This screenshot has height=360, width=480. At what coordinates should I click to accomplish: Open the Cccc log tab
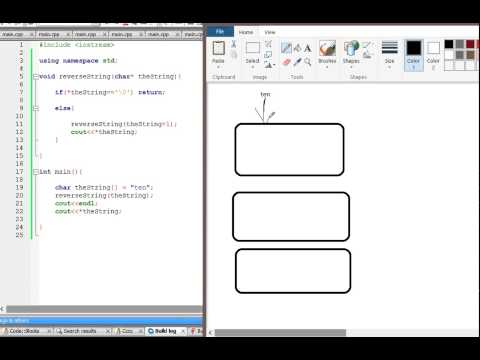point(127,331)
